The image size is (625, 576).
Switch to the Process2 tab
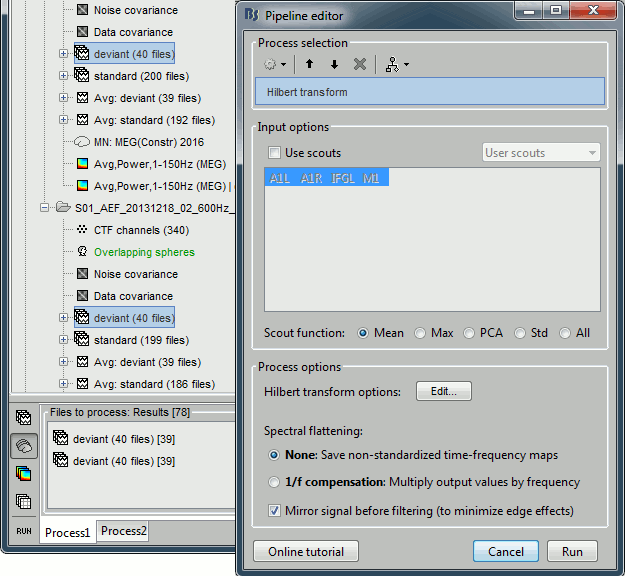click(123, 531)
